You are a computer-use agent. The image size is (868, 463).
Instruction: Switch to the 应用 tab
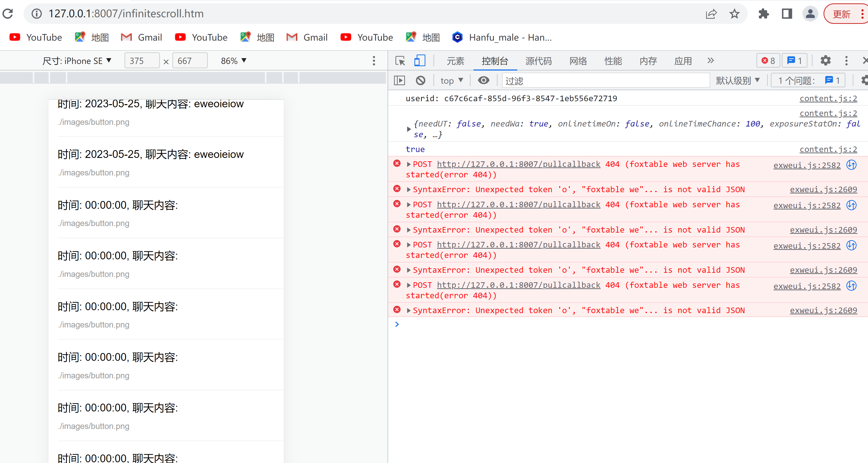(x=683, y=61)
